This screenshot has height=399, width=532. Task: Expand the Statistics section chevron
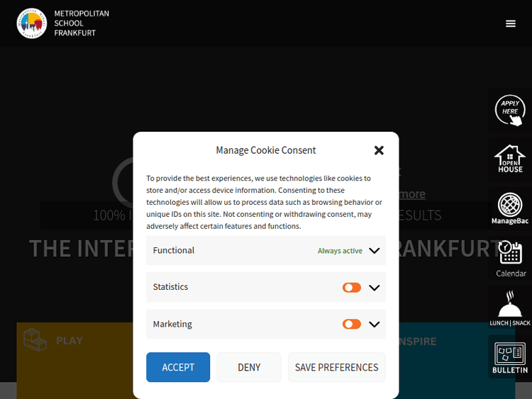pos(375,288)
